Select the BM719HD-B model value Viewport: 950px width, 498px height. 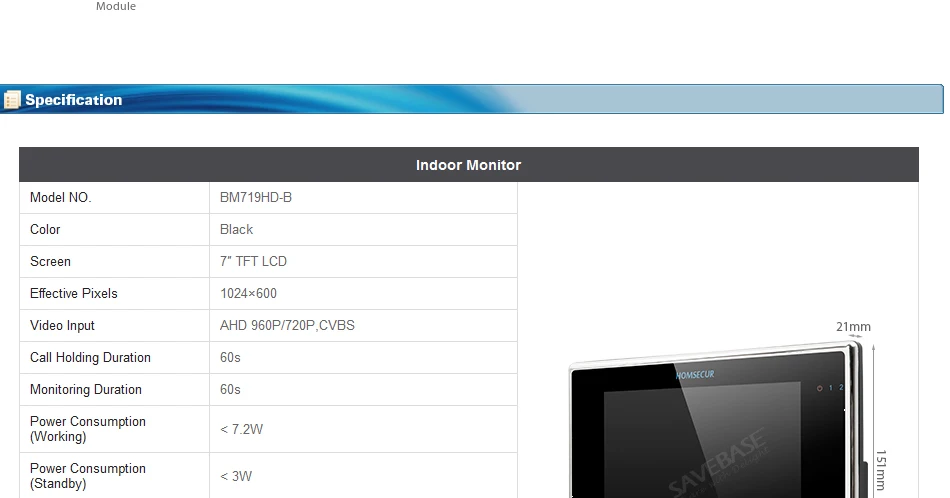[256, 198]
